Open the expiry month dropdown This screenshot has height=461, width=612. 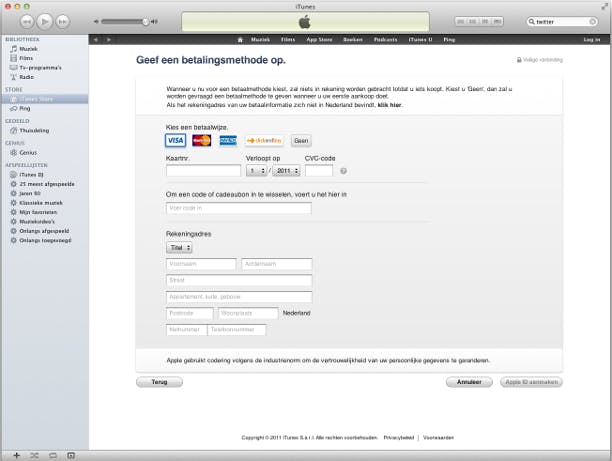[x=256, y=171]
